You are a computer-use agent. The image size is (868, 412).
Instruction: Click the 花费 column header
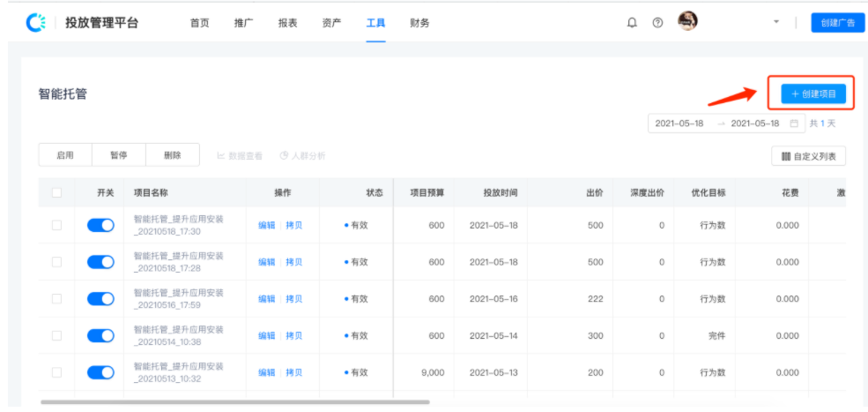(790, 193)
